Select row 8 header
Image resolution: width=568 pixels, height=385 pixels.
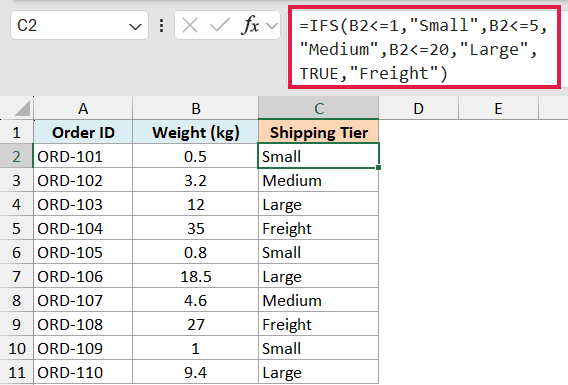[17, 300]
